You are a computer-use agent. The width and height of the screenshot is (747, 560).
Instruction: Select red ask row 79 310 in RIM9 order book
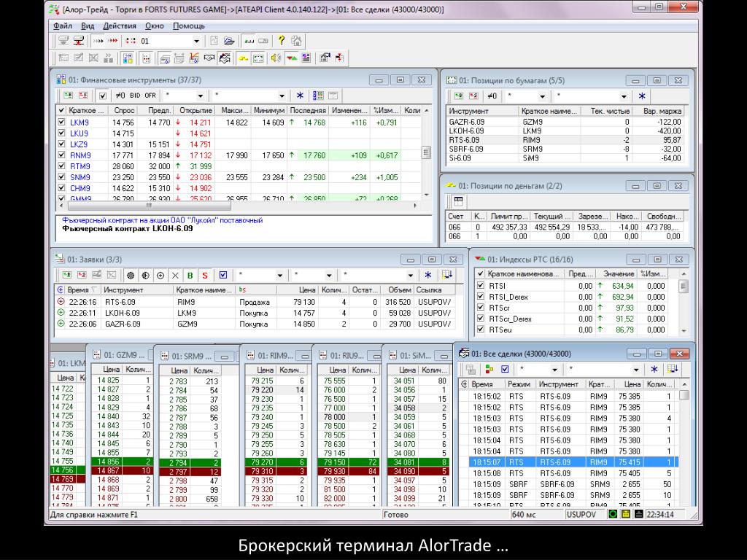click(276, 471)
